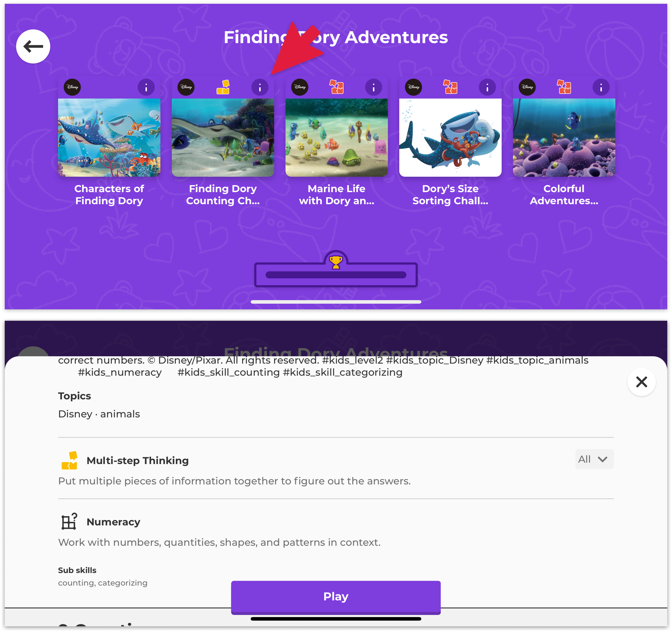Click the trophy progress bar
The image size is (672, 632).
[336, 275]
